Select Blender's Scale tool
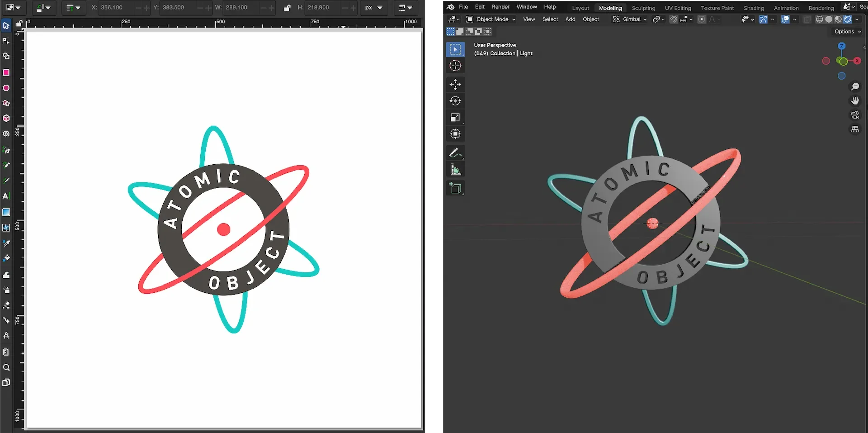This screenshot has height=433, width=868. coord(455,118)
